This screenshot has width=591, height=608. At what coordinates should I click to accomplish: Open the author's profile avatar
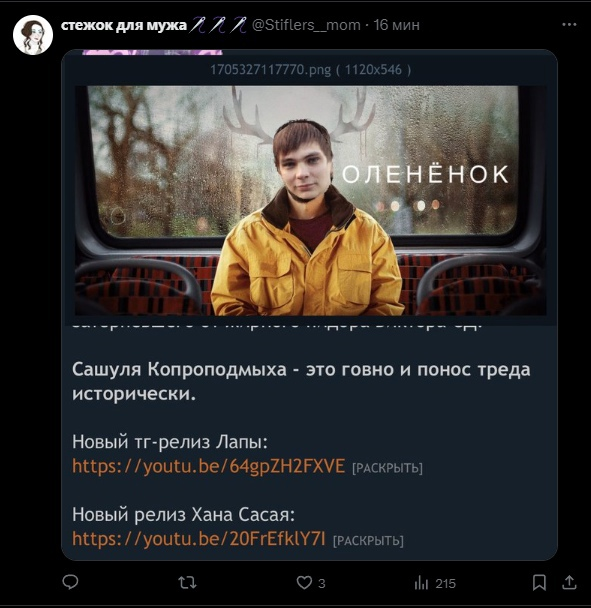(x=33, y=35)
